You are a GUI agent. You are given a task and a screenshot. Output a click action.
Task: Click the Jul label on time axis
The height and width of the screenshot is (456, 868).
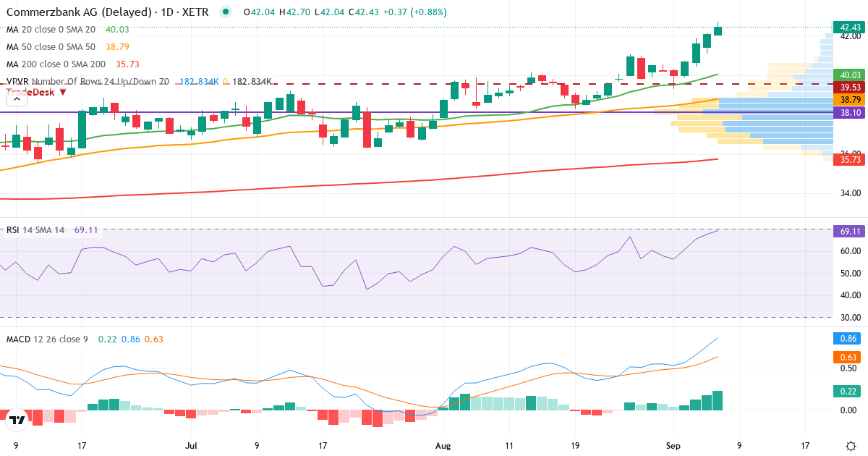(x=191, y=445)
